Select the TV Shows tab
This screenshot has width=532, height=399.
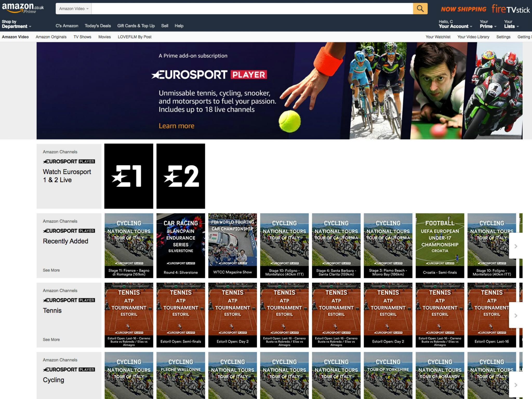pos(82,36)
